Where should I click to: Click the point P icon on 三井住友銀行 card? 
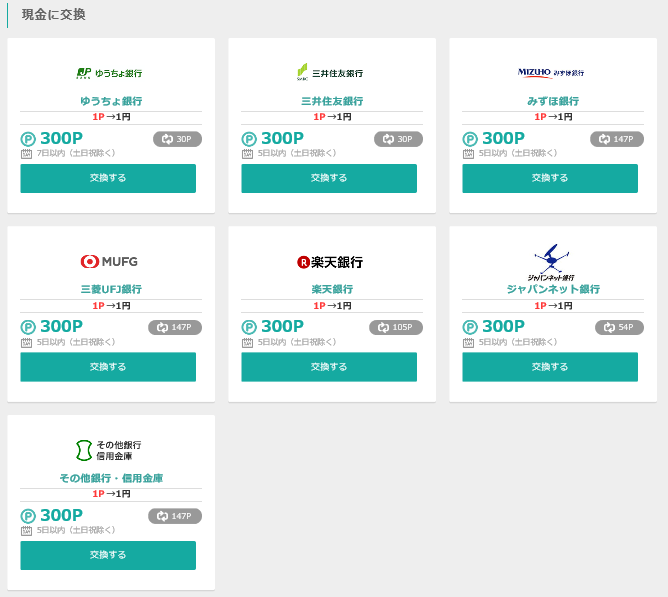tap(249, 139)
